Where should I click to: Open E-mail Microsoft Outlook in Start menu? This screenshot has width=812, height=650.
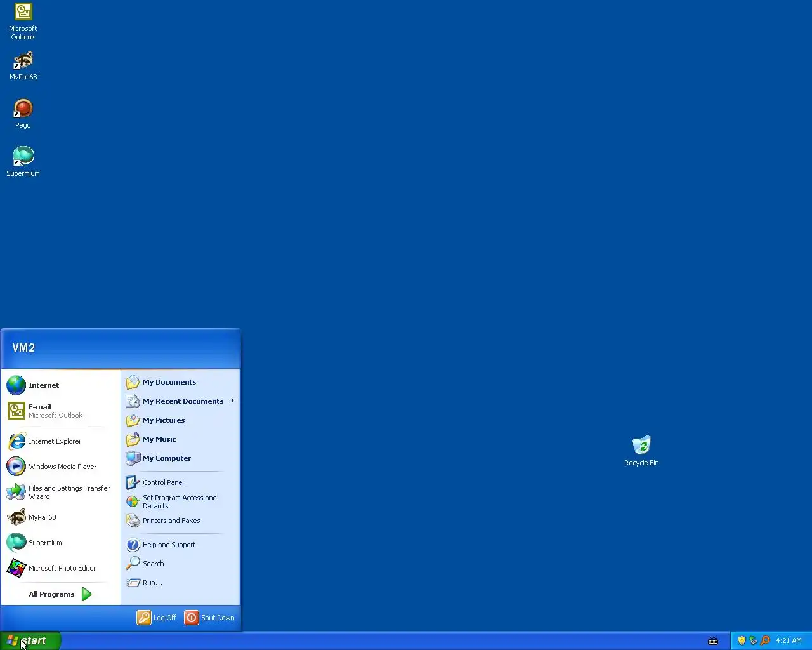(61, 411)
